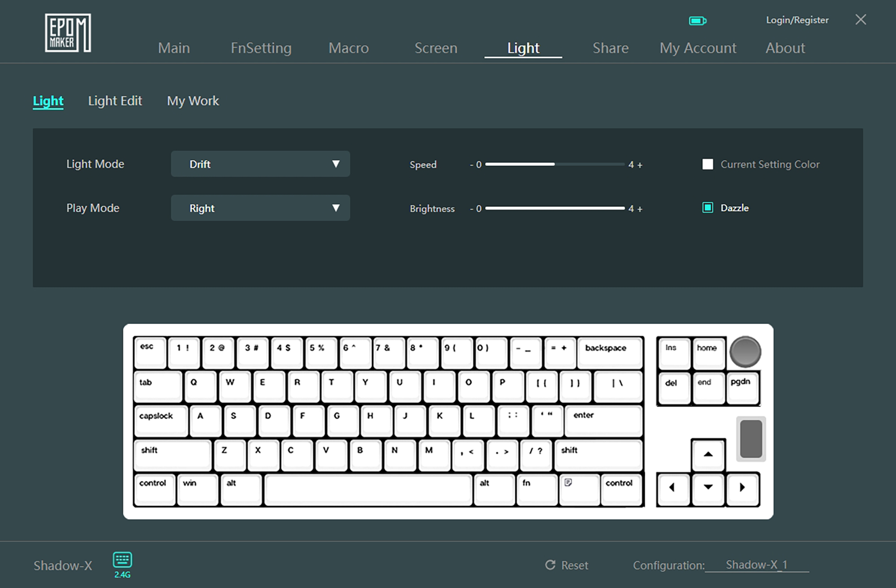Image resolution: width=896 pixels, height=588 pixels.
Task: Click the battery status icon
Action: 697,21
